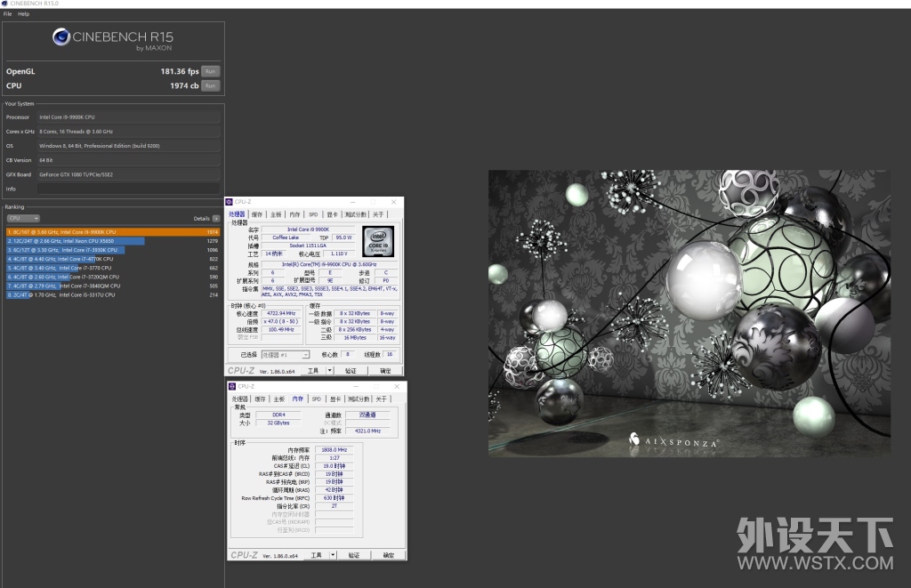Open the 处理器 #1 selection dropdown

tap(286, 354)
